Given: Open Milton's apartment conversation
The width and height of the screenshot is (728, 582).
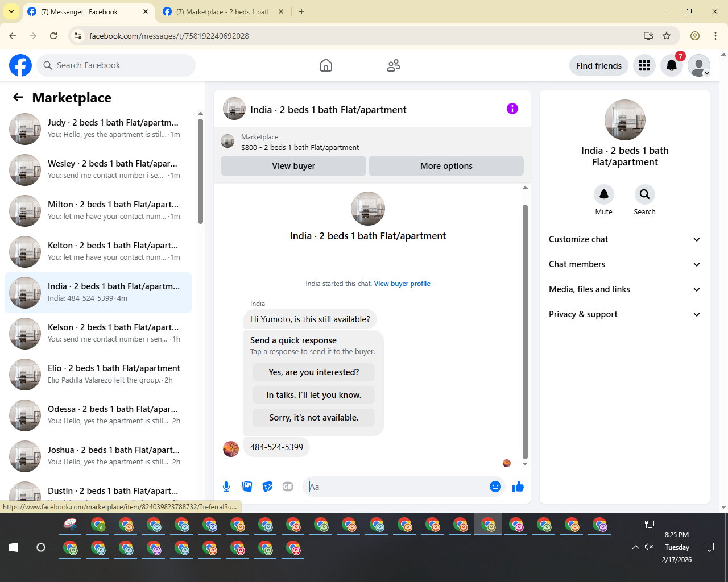Looking at the screenshot, I should [x=98, y=211].
